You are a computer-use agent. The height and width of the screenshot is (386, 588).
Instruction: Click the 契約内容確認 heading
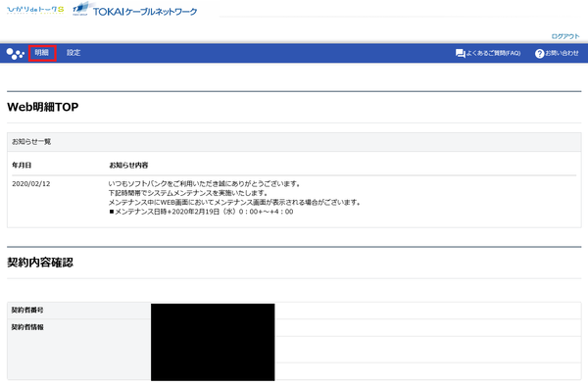(x=40, y=263)
